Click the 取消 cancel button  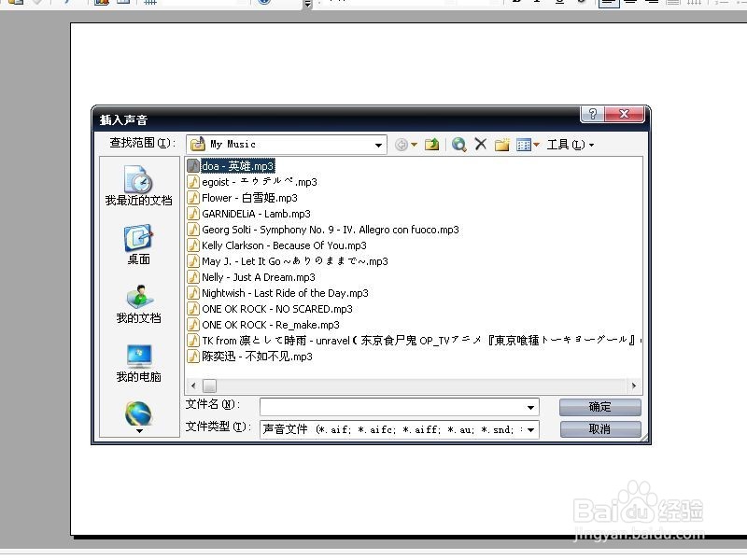pos(599,429)
